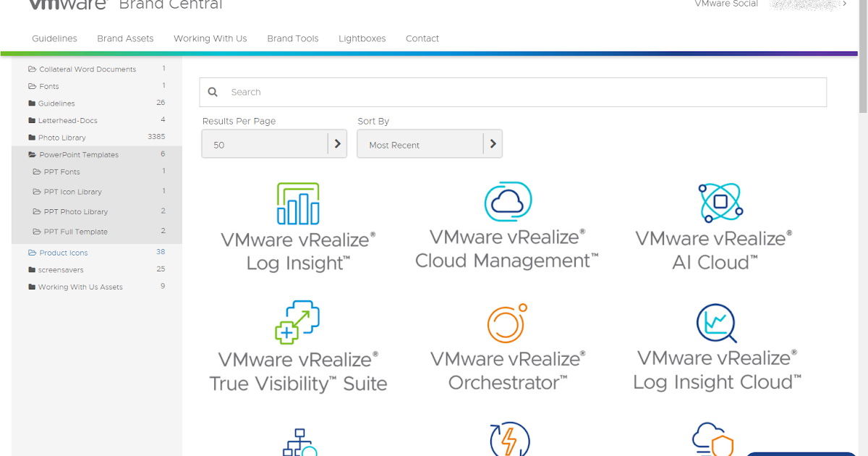Open the partially visible cloud shield product icon
Screen dimensions: 868x456
click(x=712, y=439)
